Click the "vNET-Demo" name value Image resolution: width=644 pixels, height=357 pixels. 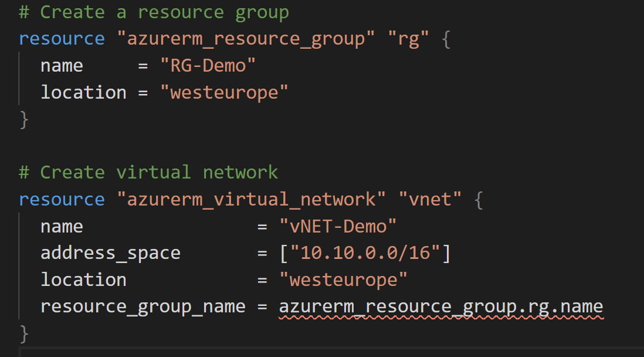pyautogui.click(x=338, y=226)
